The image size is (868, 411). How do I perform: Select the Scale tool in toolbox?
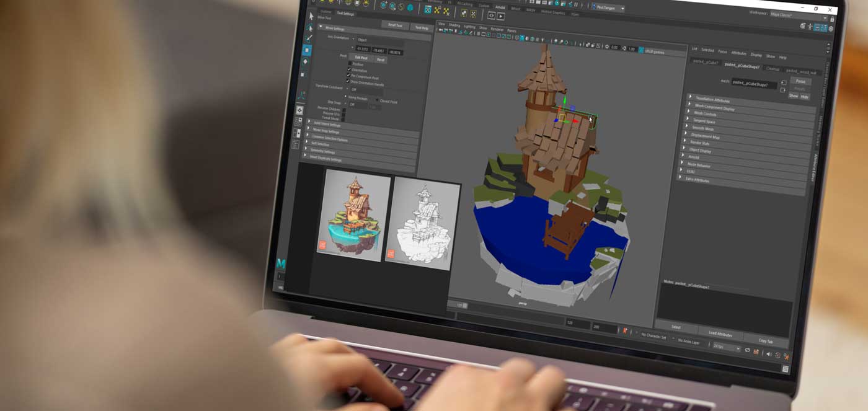point(303,74)
